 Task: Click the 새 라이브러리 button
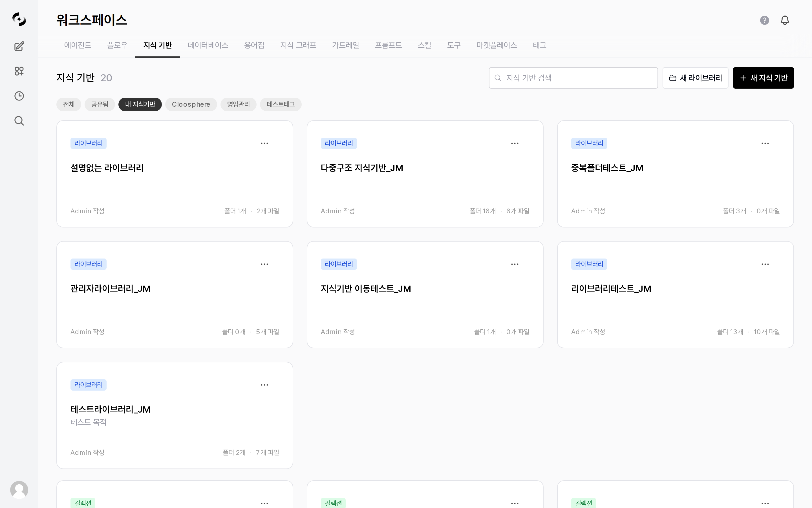coord(695,78)
